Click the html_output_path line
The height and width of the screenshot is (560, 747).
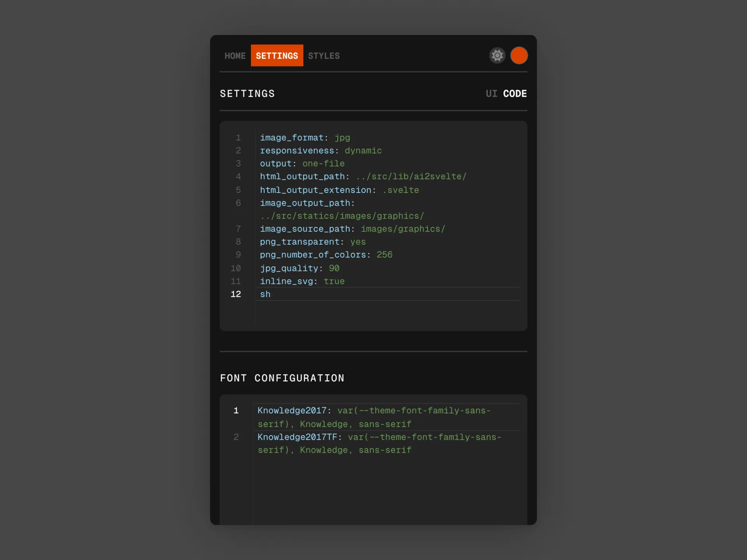click(x=363, y=177)
